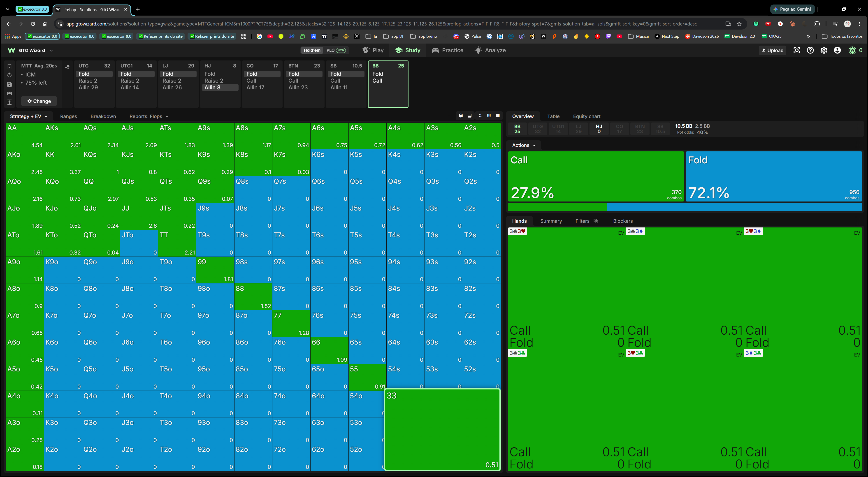868x477 pixels.
Task: Click the green W coins icon
Action: pyautogui.click(x=852, y=50)
